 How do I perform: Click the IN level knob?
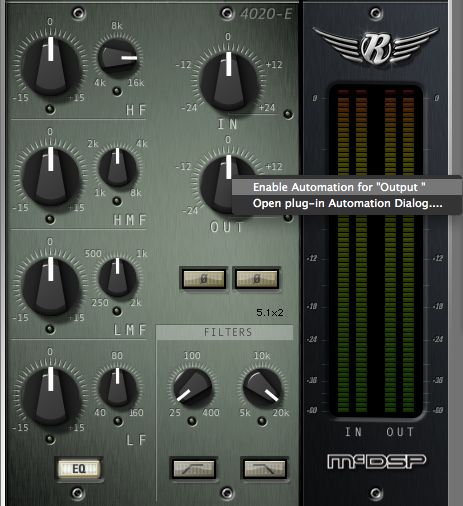[229, 81]
